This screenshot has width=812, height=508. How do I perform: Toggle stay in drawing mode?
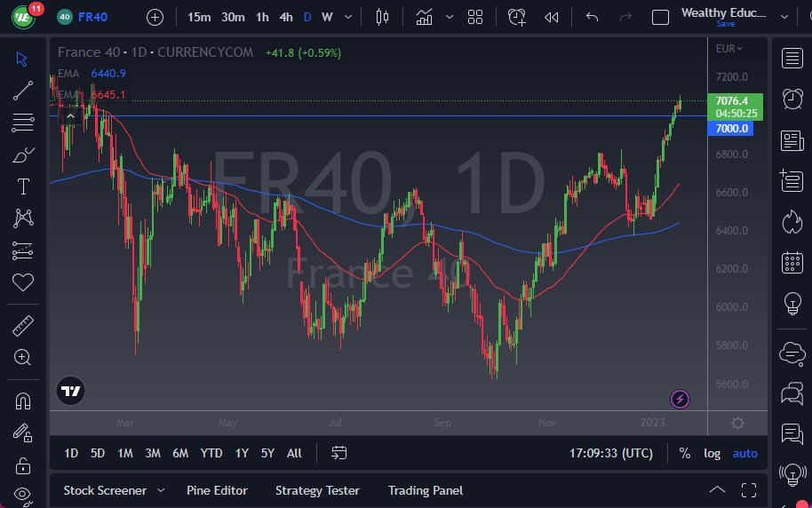tap(23, 433)
